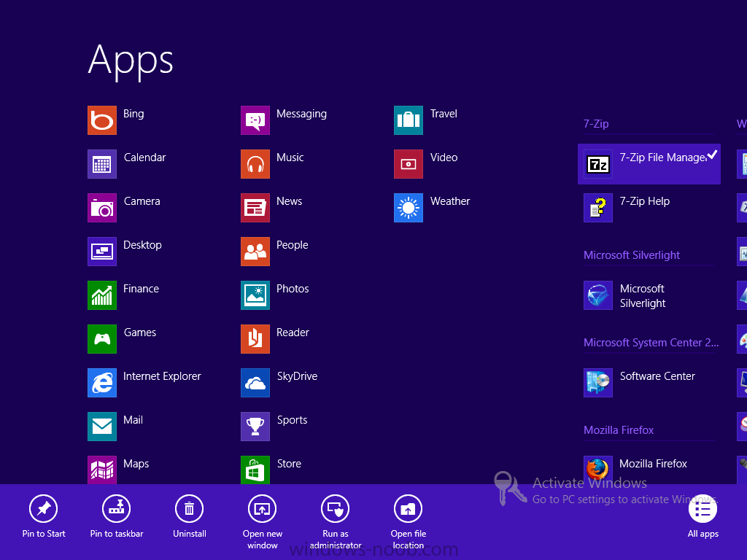Click the SkyDrive label text

(298, 376)
